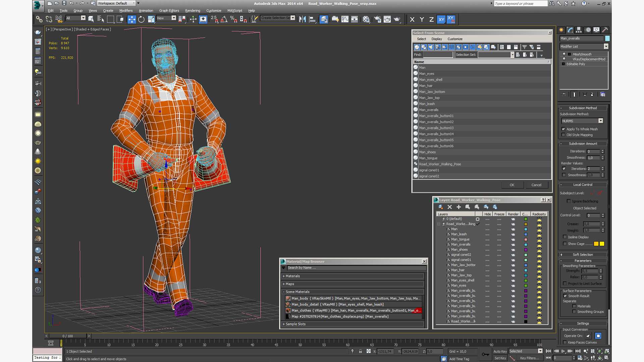
Task: Toggle Apply To Whole Mesh checkbox
Action: coord(563,129)
